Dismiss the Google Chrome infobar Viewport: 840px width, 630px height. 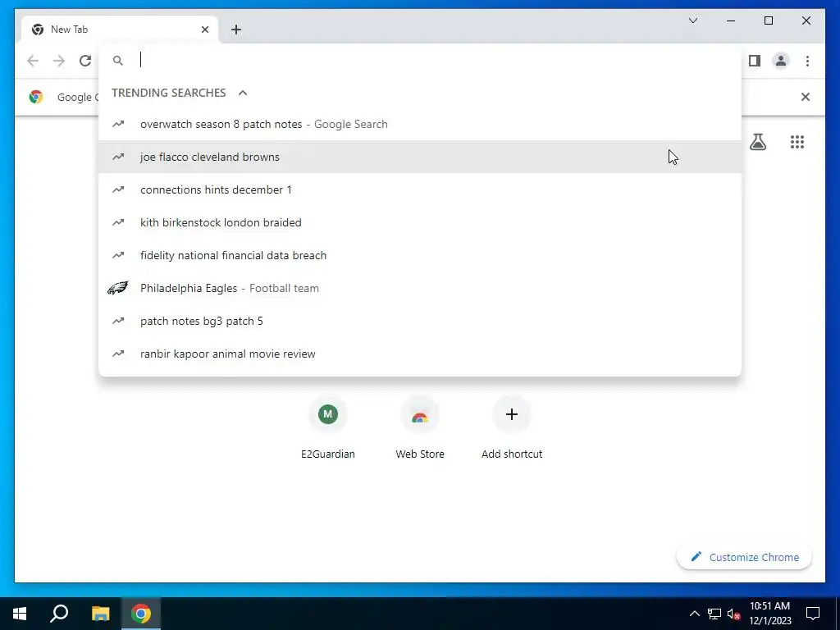805,97
